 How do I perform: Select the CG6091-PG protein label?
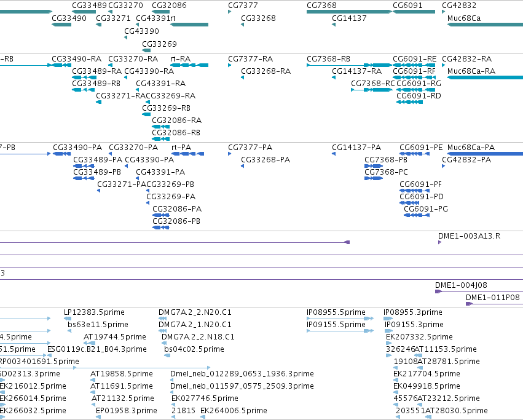pyautogui.click(x=426, y=208)
